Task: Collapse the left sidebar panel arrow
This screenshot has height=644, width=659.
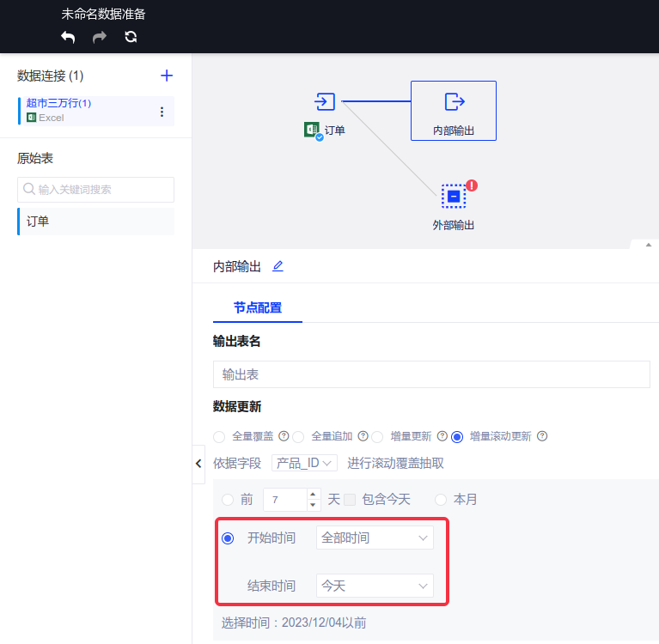Action: click(198, 465)
